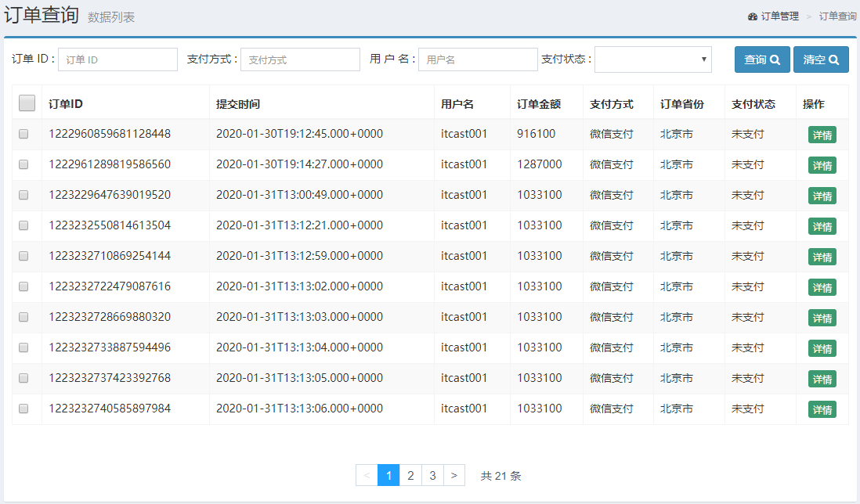Open 详情 for order 1222960859681128448
Screen dimensions: 860x504
coord(822,135)
